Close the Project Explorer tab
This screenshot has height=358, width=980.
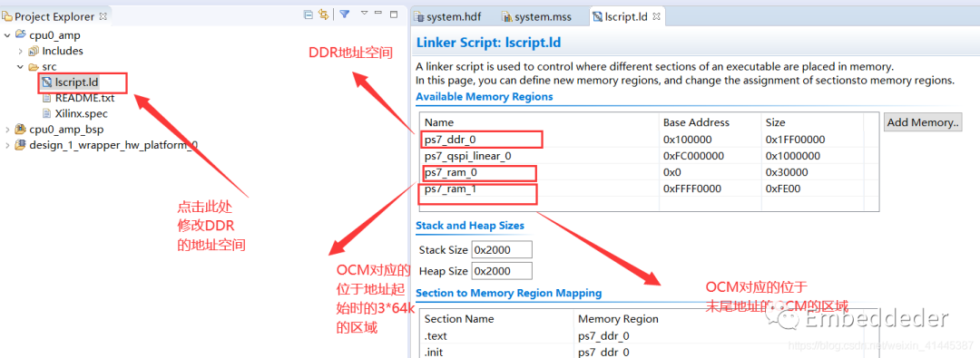[x=103, y=16]
